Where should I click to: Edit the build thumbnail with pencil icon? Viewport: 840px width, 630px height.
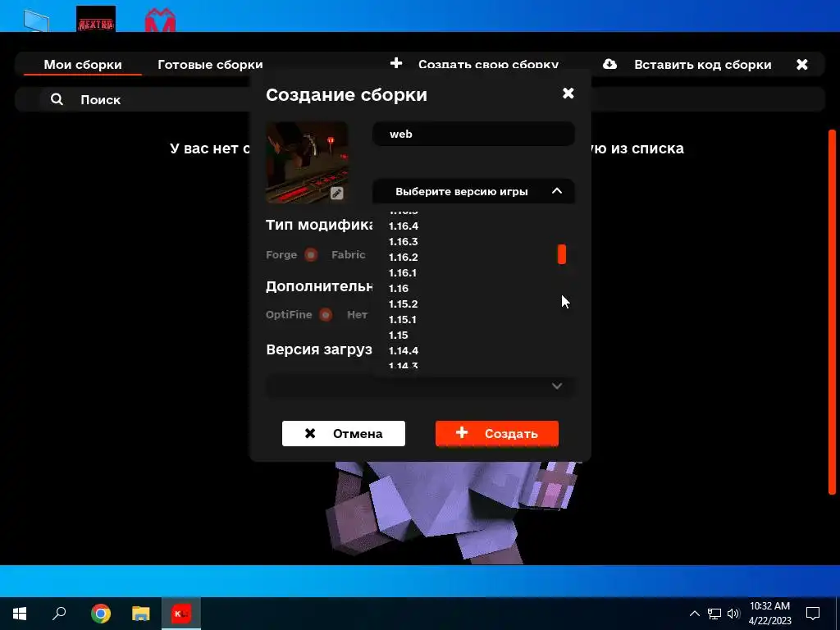coord(336,194)
